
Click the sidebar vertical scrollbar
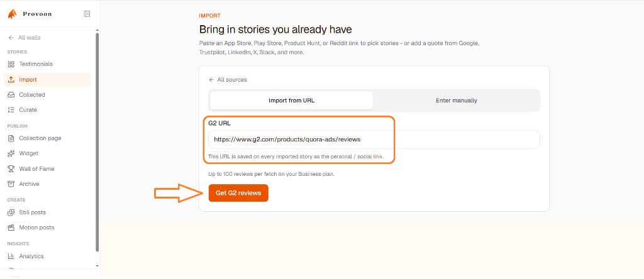[97, 141]
